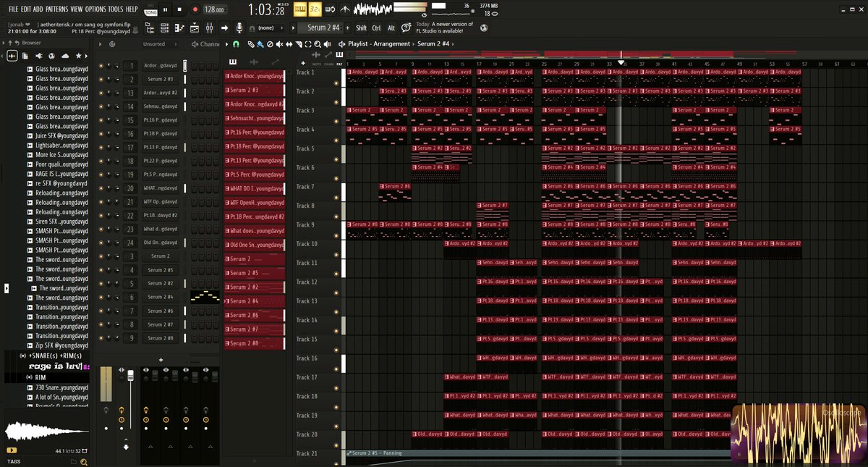Viewport: 868px width, 467px height.
Task: Open the TOOLS menu
Action: pyautogui.click(x=116, y=9)
